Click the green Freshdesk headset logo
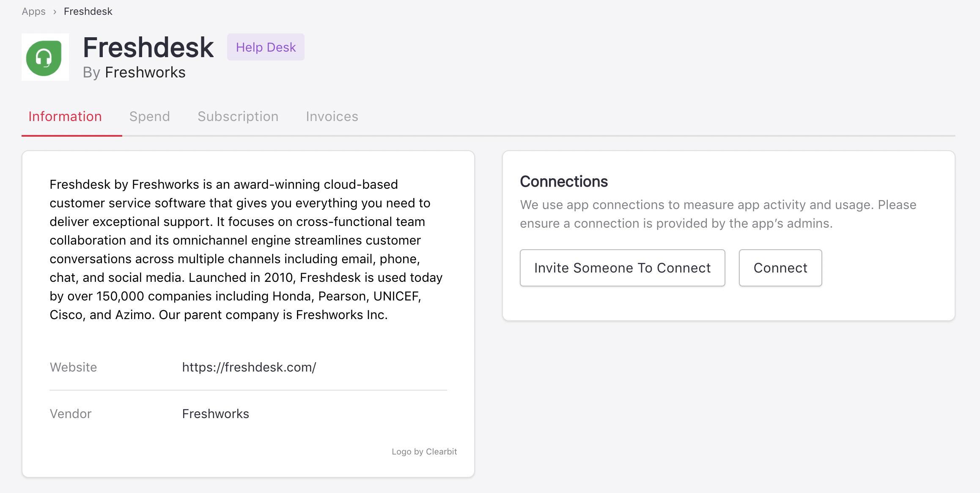This screenshot has width=980, height=493. [x=45, y=58]
